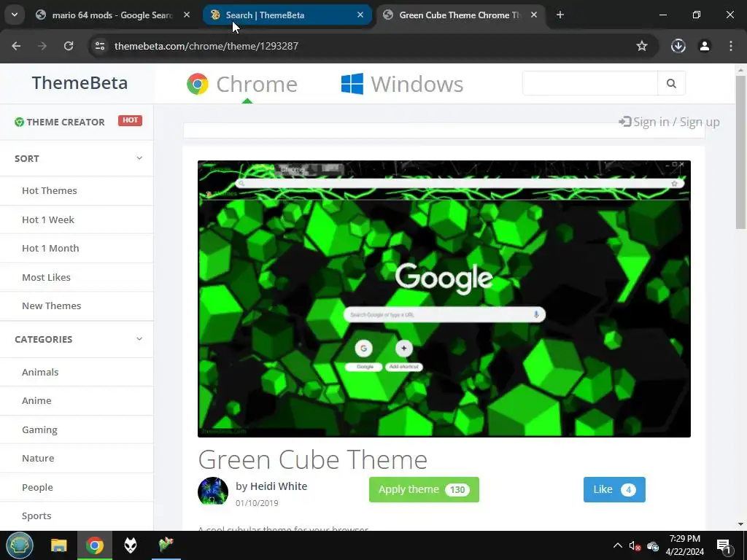Open a new browser tab
Screen dimensions: 747x560
coord(560,15)
